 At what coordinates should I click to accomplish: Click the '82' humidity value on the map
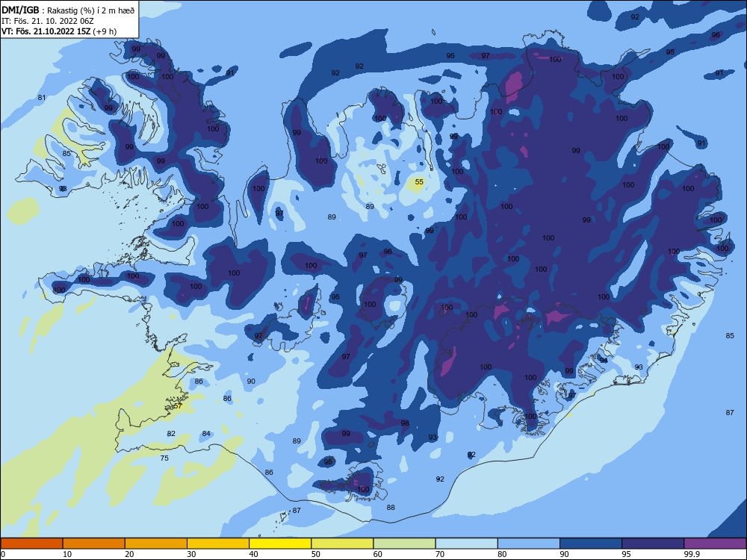(x=171, y=433)
